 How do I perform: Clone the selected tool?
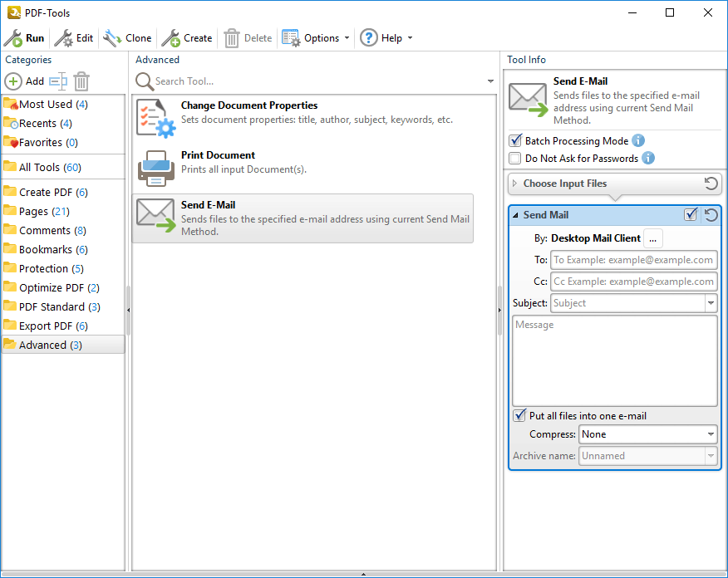(128, 38)
